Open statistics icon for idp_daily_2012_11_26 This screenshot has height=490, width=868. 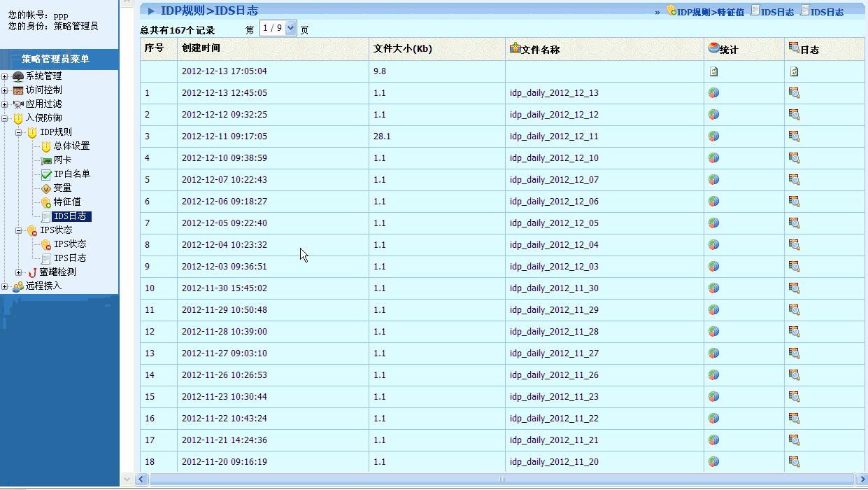[x=713, y=375]
